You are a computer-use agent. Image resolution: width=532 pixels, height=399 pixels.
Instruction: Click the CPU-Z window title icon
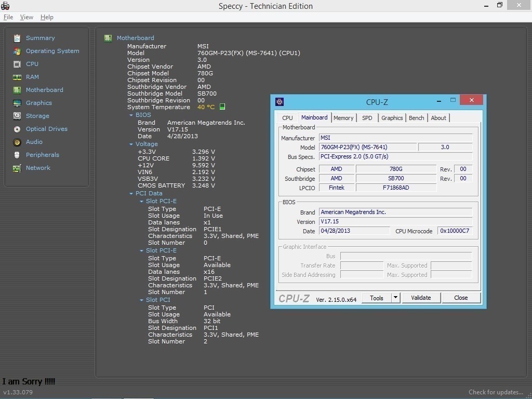point(279,101)
